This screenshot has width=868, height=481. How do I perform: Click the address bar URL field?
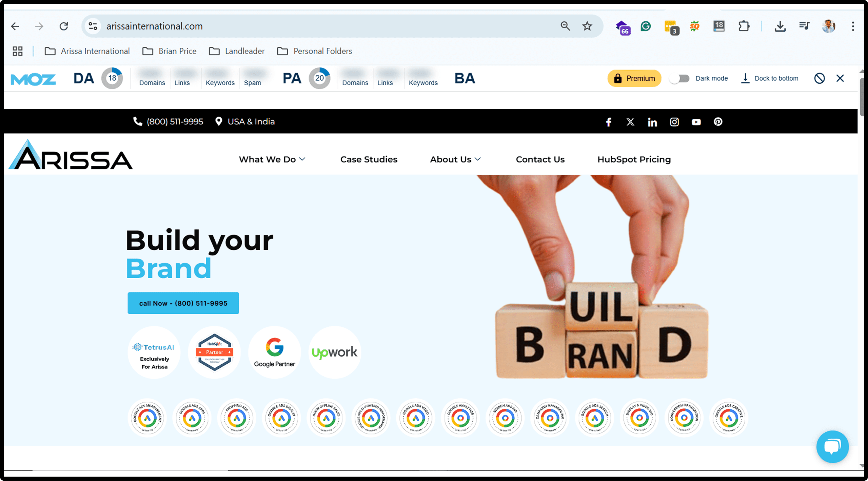click(305, 26)
